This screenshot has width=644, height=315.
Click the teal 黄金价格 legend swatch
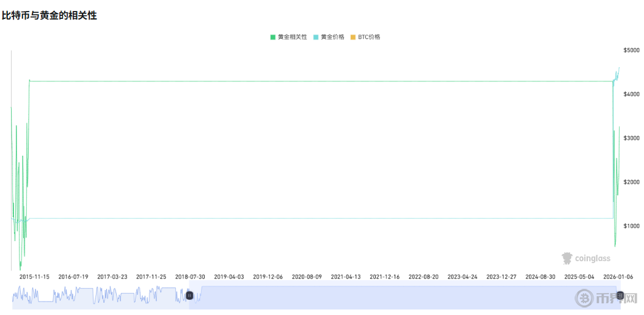point(316,37)
